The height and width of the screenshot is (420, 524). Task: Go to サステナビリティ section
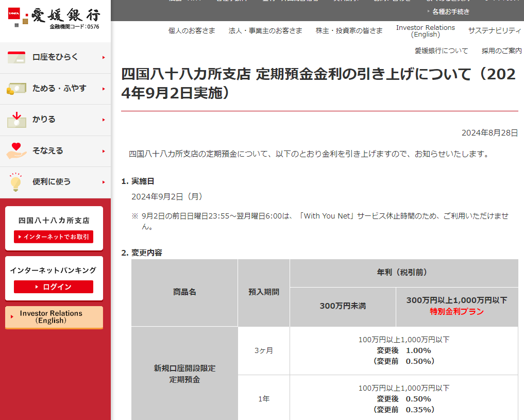tap(495, 31)
